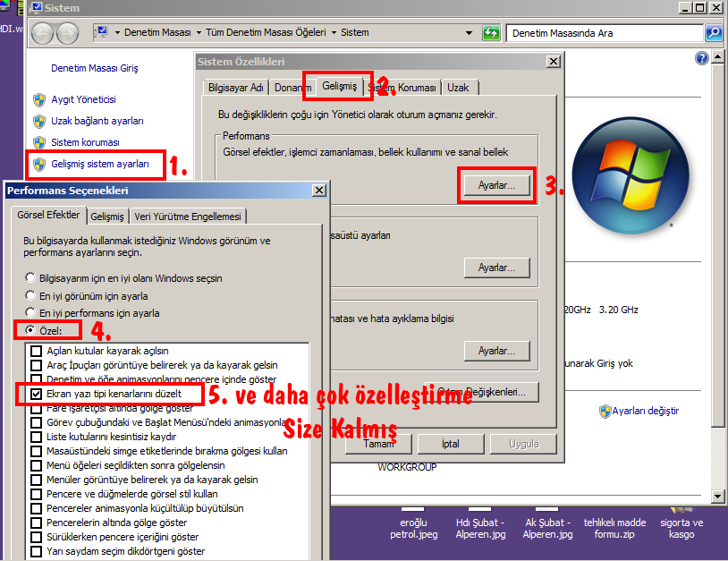
Task: Click Sistem window title bar icon
Action: point(36,7)
